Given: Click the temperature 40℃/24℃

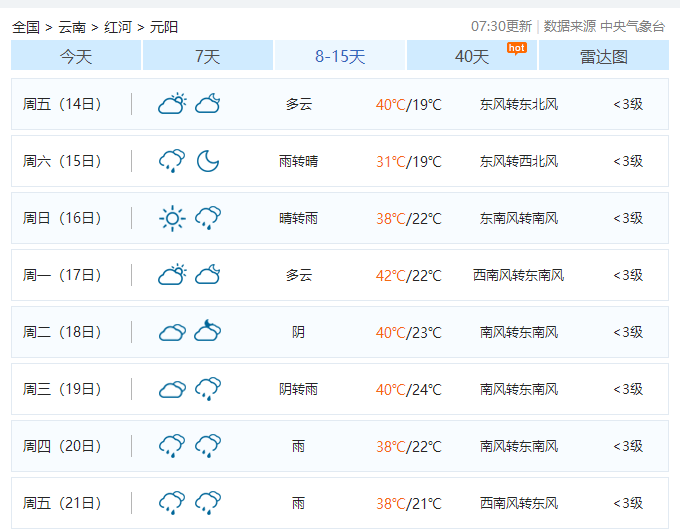Looking at the screenshot, I should point(409,389).
